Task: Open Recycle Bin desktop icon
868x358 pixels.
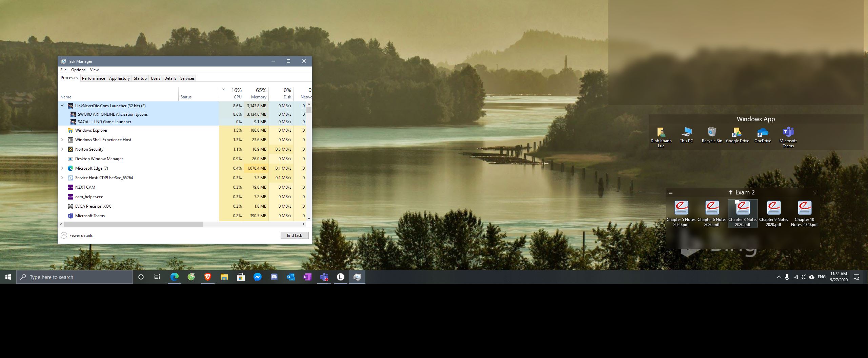Action: tap(711, 135)
